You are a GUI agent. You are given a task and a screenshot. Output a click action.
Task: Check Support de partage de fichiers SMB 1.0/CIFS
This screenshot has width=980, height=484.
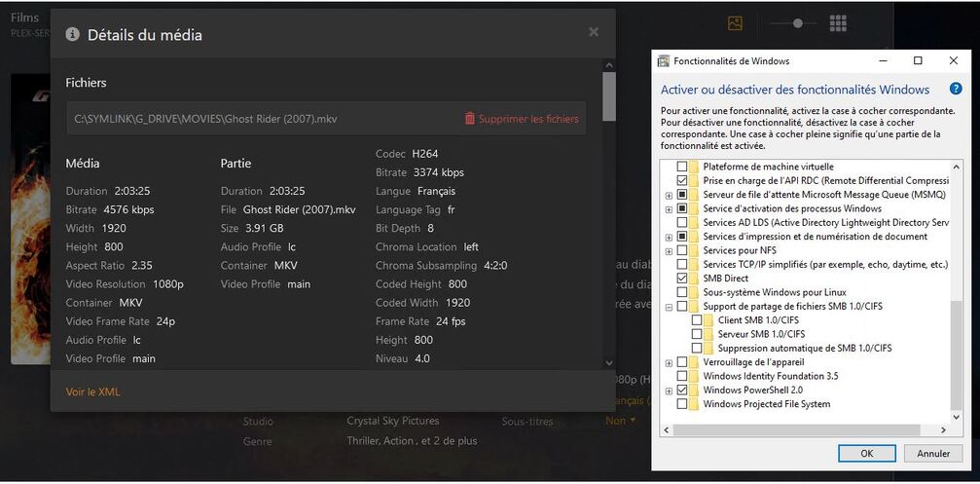click(682, 306)
